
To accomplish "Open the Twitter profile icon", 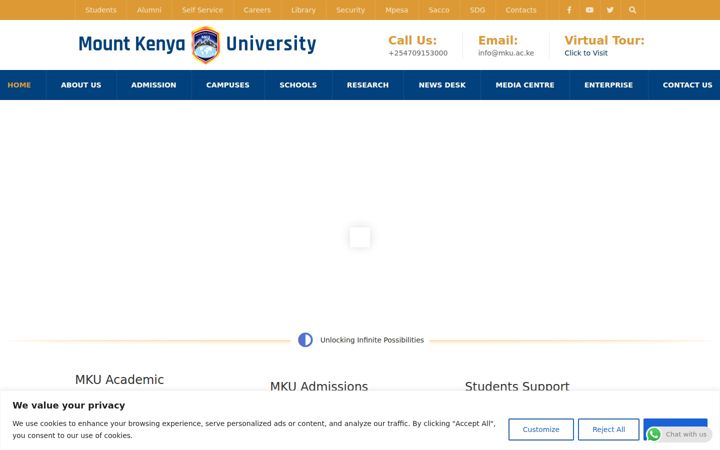I will [x=610, y=10].
